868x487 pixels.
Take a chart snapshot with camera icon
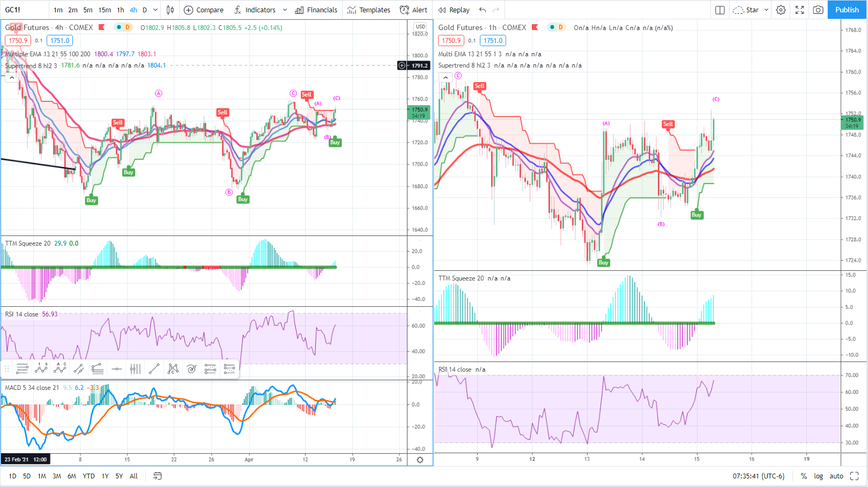pos(818,10)
